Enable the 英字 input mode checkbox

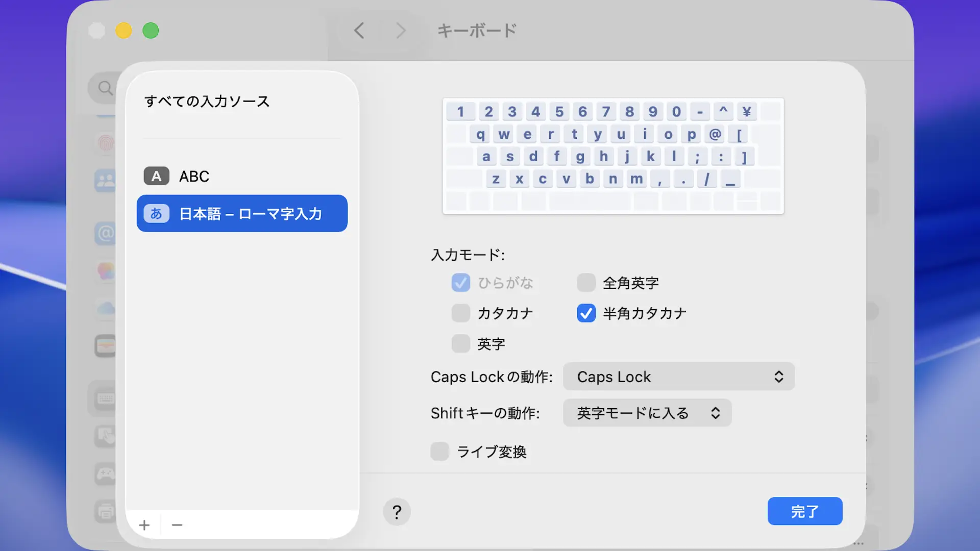(x=460, y=344)
